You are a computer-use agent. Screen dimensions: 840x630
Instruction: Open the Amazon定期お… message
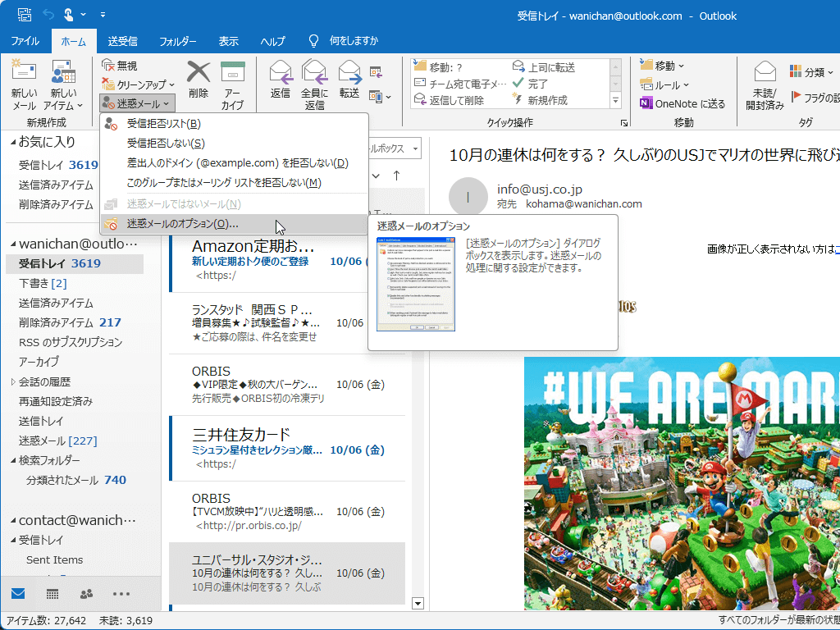coord(269,262)
